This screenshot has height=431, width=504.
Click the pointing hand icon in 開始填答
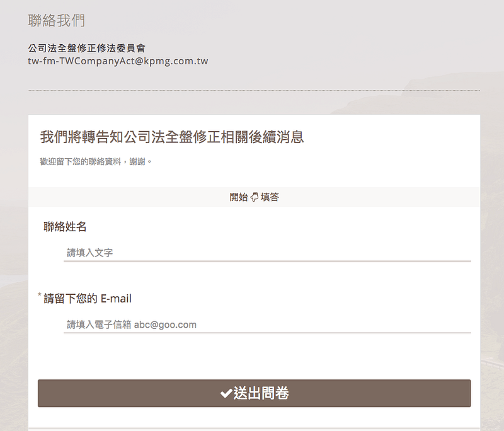255,197
